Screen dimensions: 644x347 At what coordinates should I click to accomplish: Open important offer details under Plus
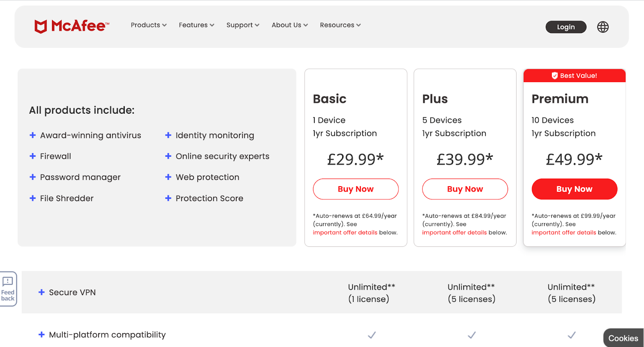coord(454,233)
